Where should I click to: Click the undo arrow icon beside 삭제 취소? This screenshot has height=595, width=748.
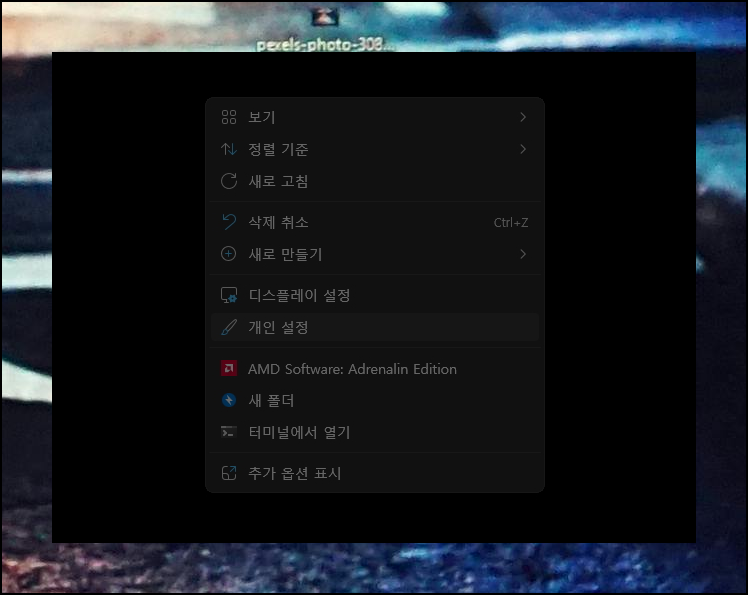[x=229, y=222]
